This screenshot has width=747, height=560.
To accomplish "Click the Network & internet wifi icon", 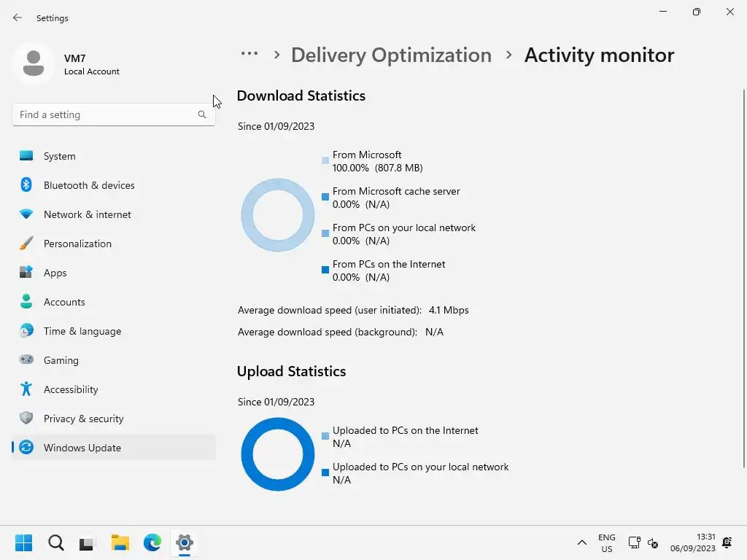I will click(26, 214).
